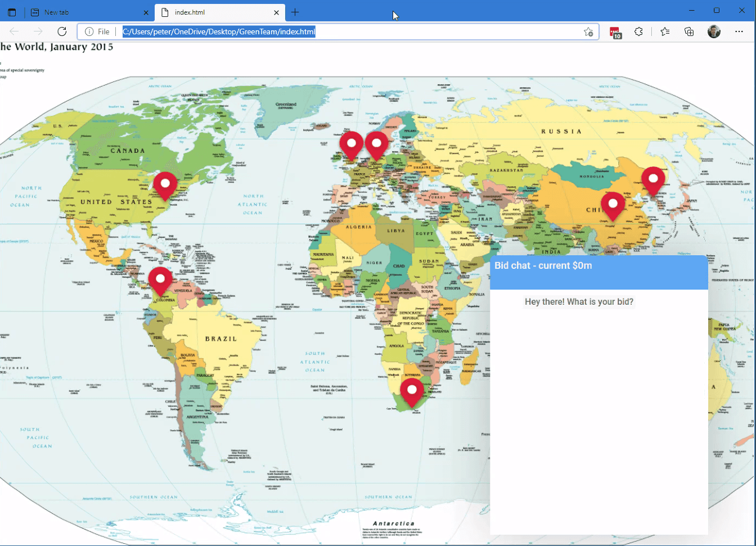The image size is (756, 546).
Task: Open the Collections icon
Action: tap(689, 31)
